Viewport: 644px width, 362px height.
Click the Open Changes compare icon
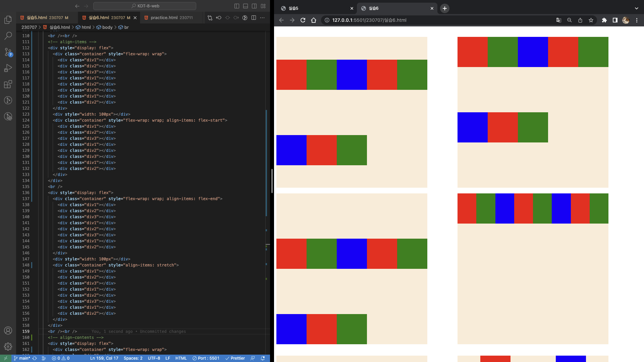[210, 18]
